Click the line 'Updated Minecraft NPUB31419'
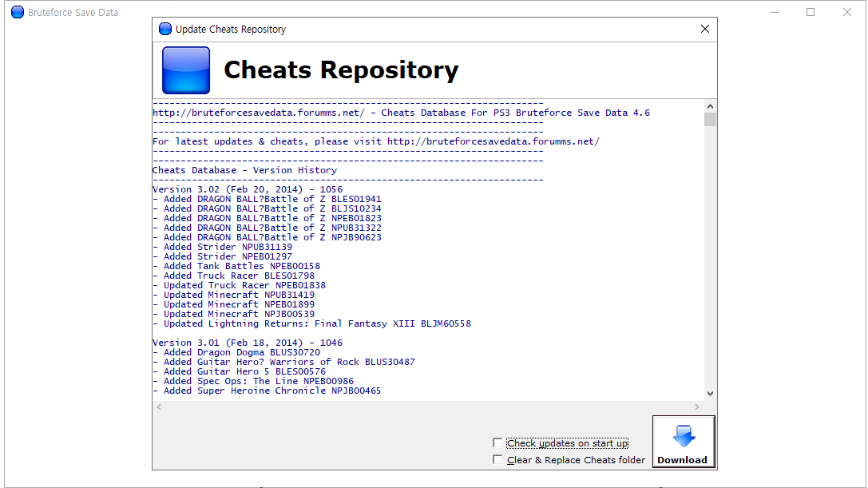The width and height of the screenshot is (868, 488). pyautogui.click(x=234, y=296)
